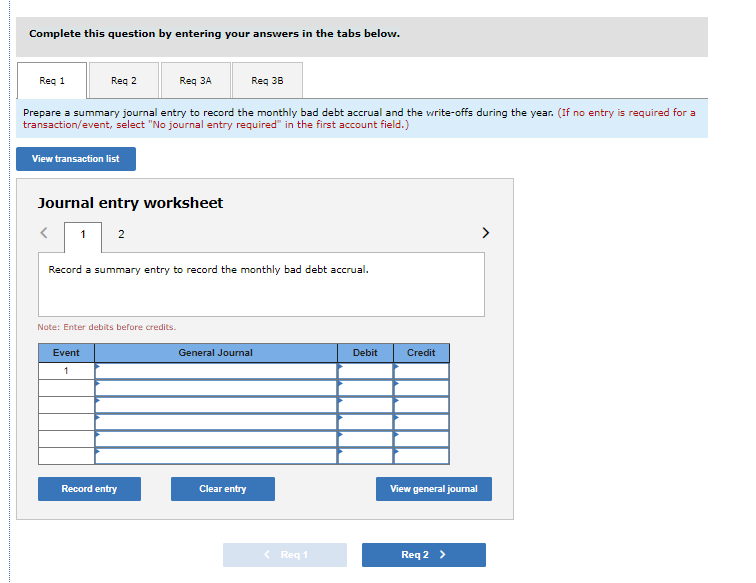Click the Debit field in the second row
Screen dimensions: 756x583
click(x=365, y=388)
